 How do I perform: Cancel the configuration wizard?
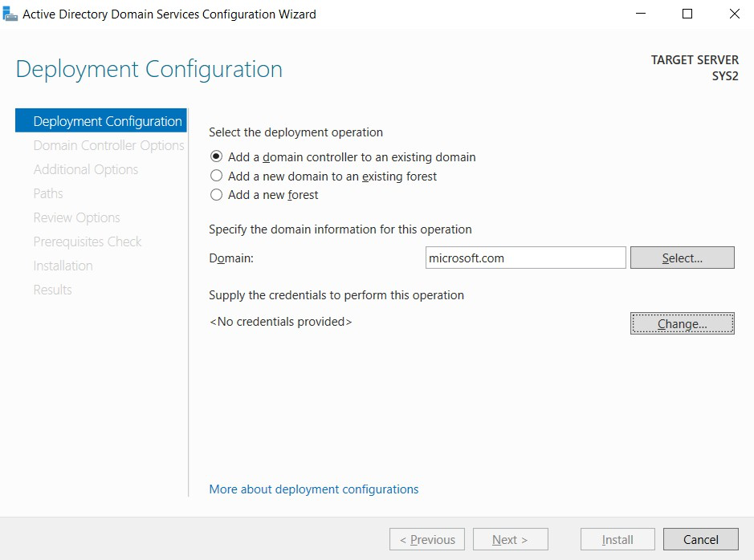[701, 539]
